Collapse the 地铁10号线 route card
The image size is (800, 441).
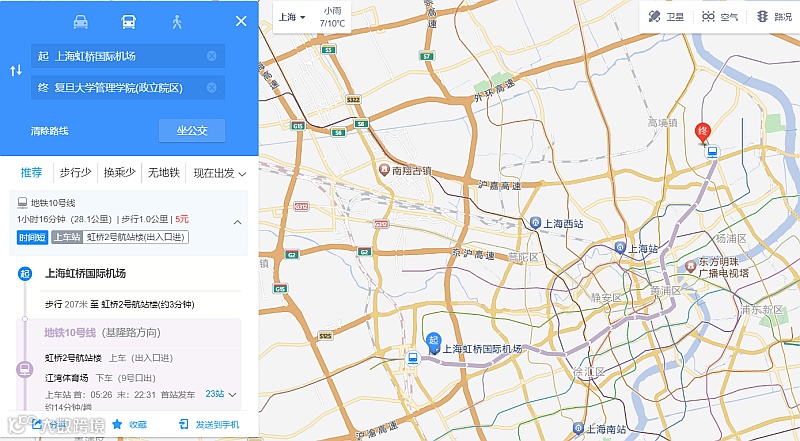pos(238,222)
